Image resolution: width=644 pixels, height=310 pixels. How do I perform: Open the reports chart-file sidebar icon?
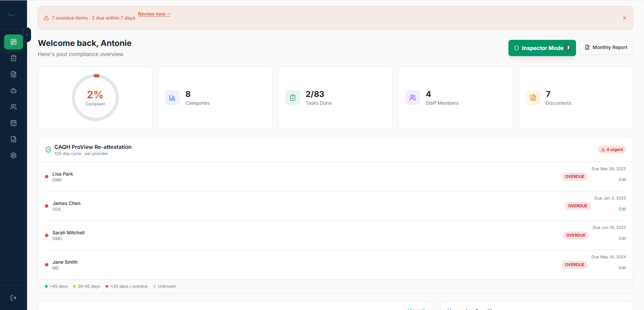click(14, 139)
